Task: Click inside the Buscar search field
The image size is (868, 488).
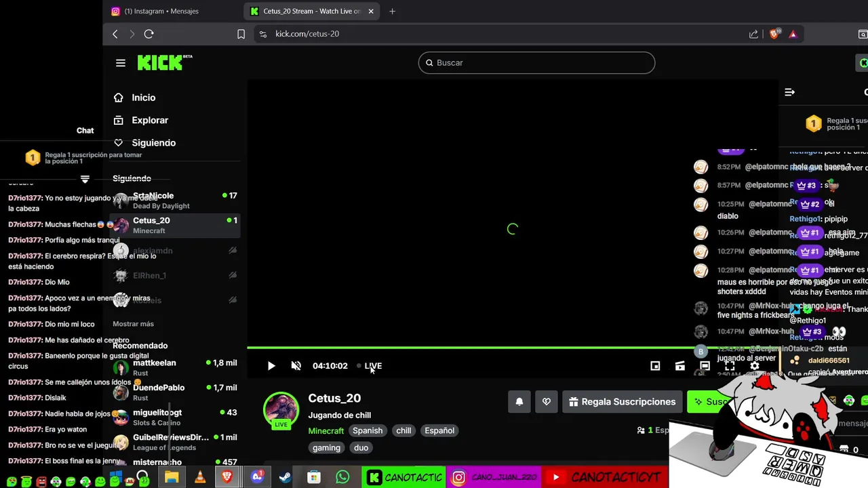Action: (536, 62)
